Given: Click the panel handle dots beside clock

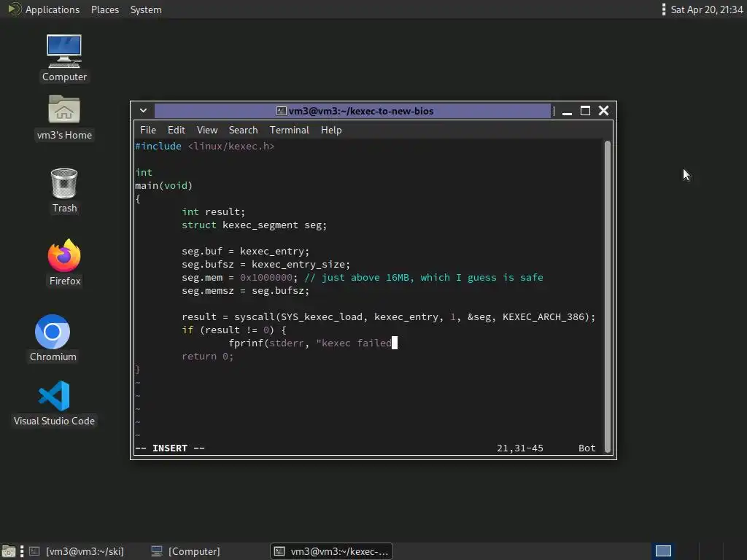Looking at the screenshot, I should (664, 9).
